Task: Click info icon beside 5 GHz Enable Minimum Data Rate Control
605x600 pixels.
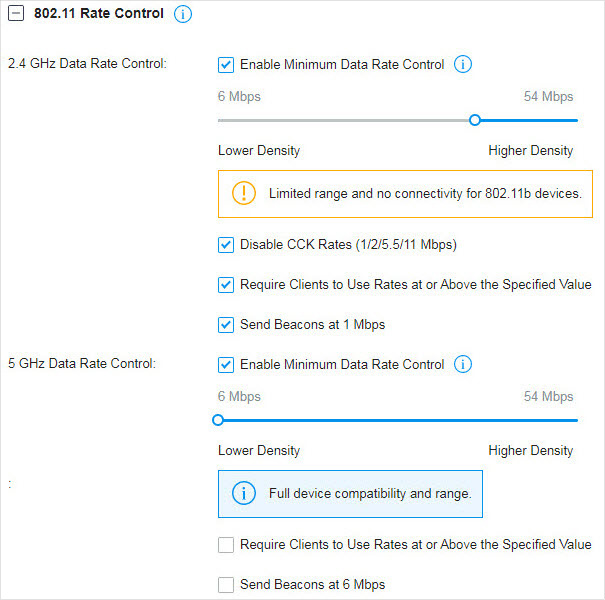Action: point(462,364)
